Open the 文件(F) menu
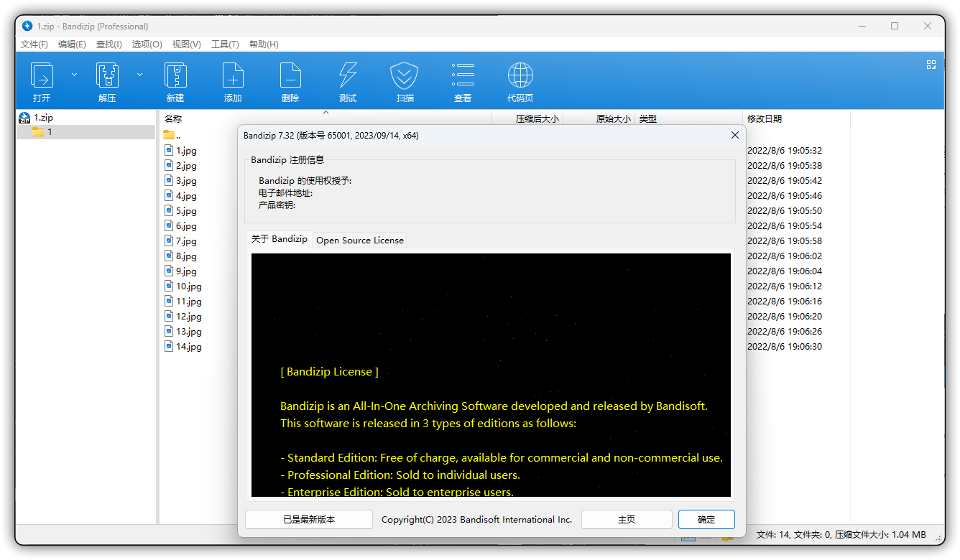The image size is (960, 560). [x=34, y=45]
